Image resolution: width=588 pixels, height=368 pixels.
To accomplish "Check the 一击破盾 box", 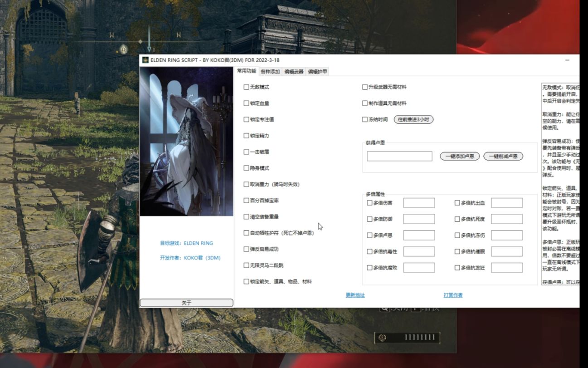I will pyautogui.click(x=246, y=152).
